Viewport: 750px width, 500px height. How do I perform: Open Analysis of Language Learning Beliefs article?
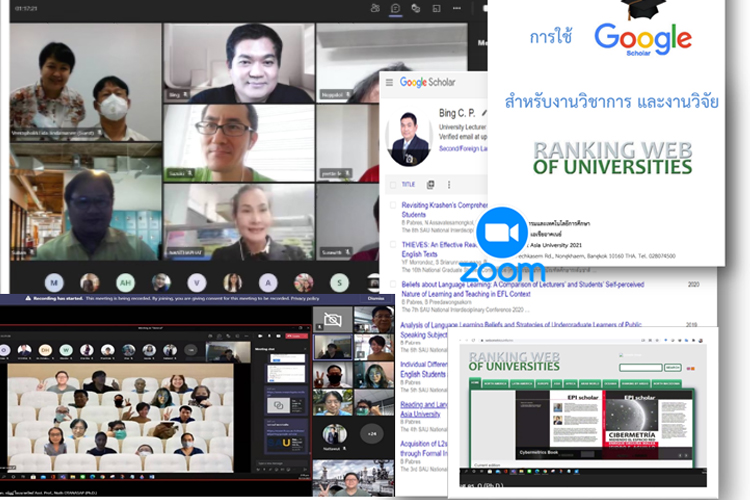[x=520, y=329]
